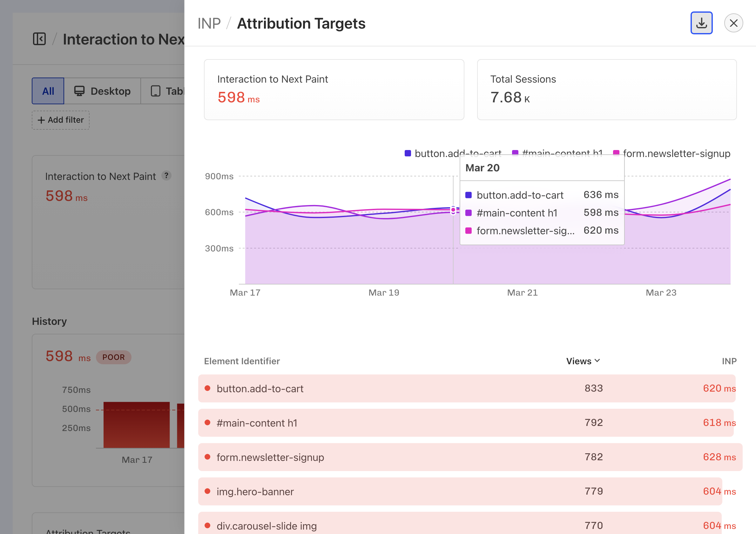This screenshot has width=756, height=534.
Task: Close the Attribution Targets panel
Action: (x=734, y=23)
